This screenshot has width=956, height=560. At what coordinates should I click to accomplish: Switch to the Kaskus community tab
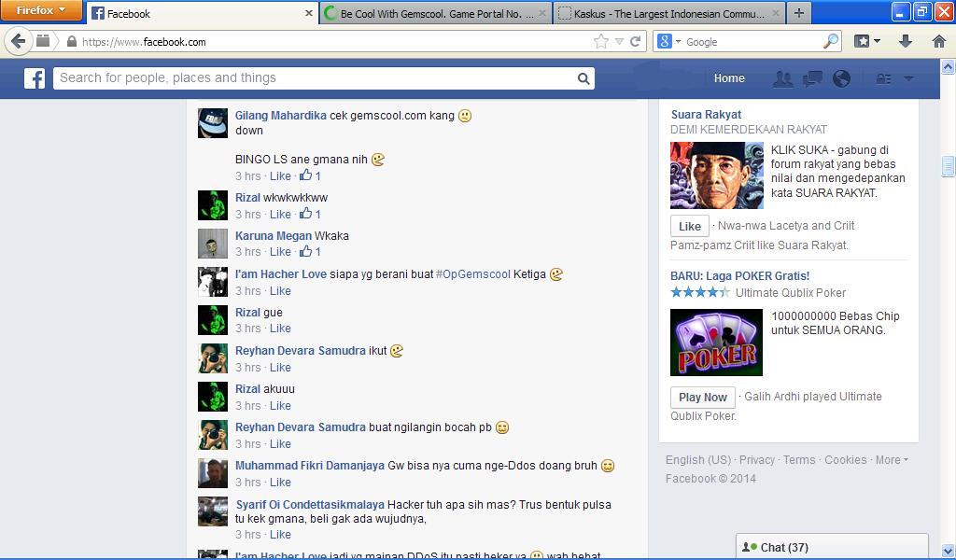click(x=668, y=13)
